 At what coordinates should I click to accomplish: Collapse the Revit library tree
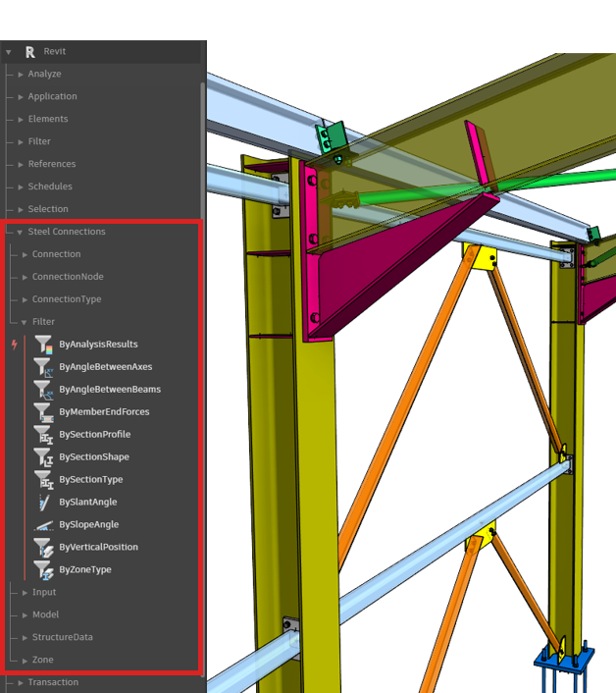9,52
